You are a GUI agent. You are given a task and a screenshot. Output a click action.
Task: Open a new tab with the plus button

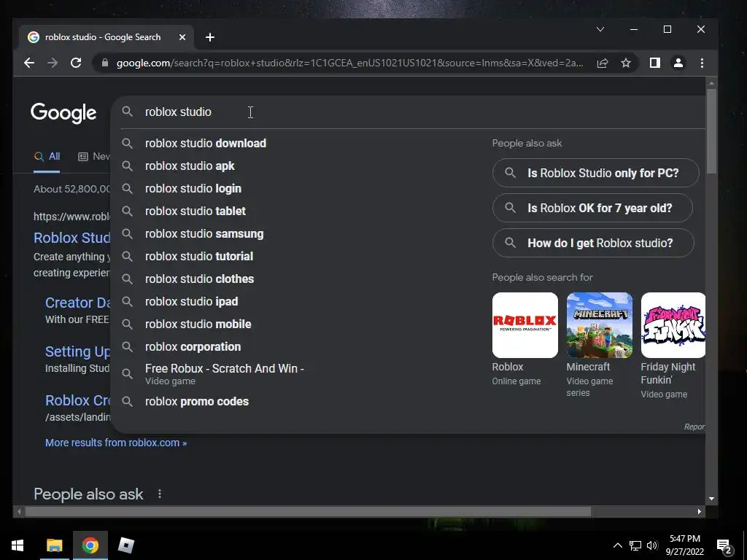coord(210,37)
